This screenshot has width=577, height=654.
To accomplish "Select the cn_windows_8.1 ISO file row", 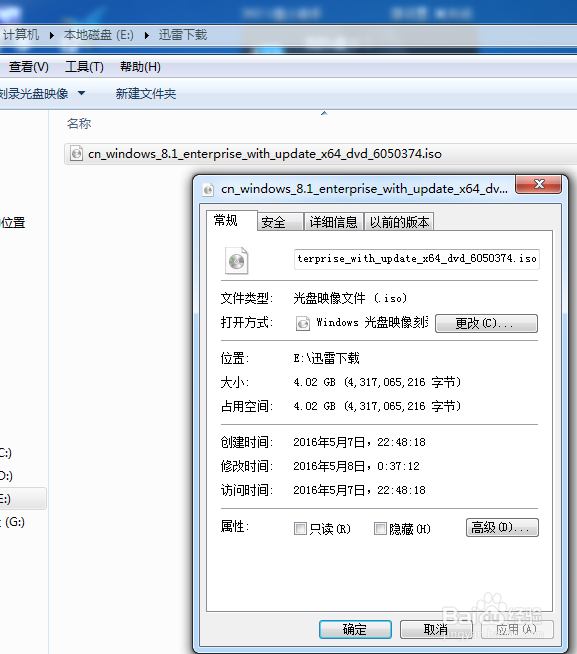I will pyautogui.click(x=320, y=154).
